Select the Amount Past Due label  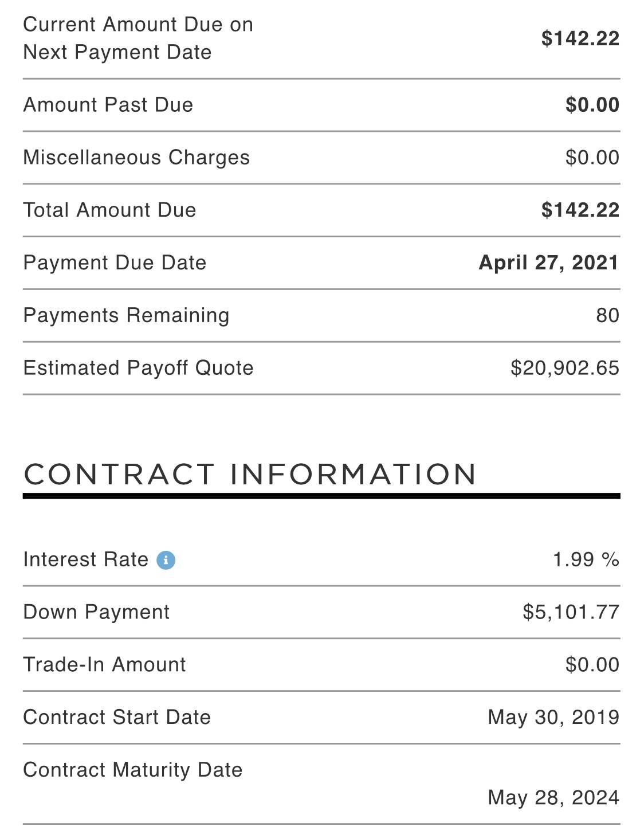pyautogui.click(x=108, y=105)
